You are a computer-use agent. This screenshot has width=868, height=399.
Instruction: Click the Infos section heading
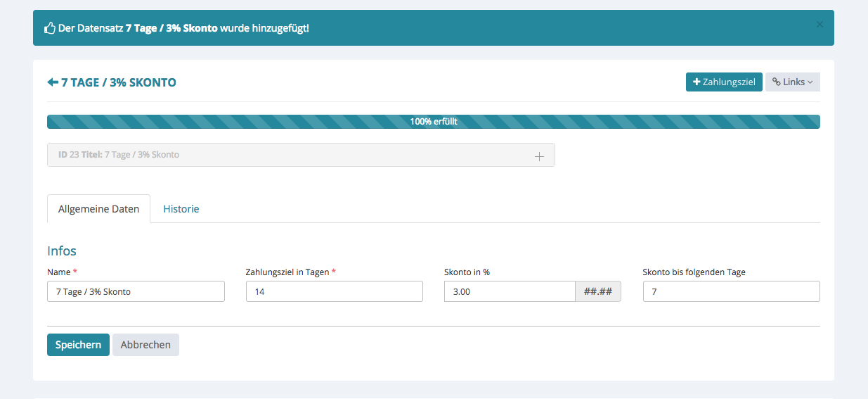point(62,251)
